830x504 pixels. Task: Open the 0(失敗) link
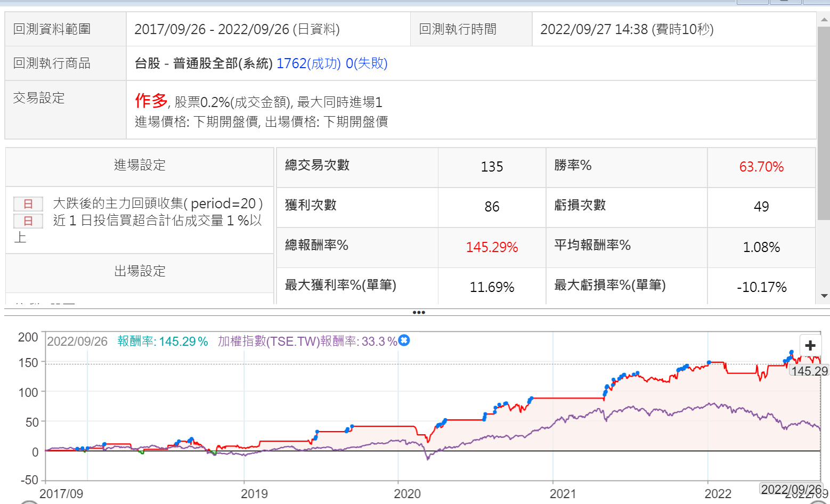point(367,63)
